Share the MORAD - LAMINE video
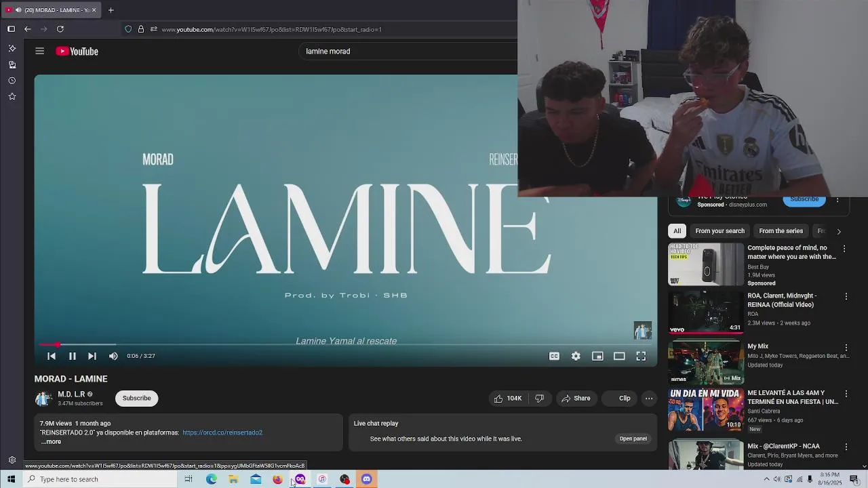This screenshot has height=488, width=868. [576, 399]
